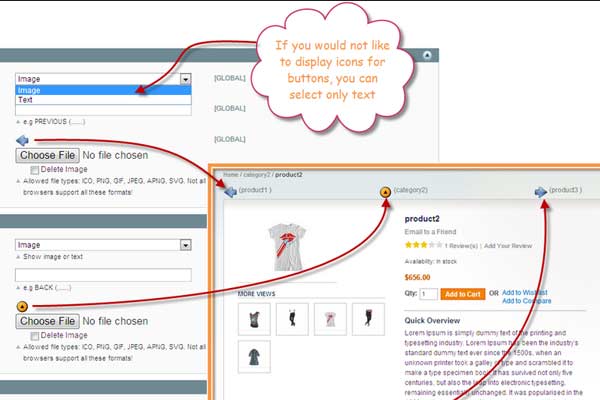
Task: Collapse the section using the top-right round arrow
Action: click(427, 55)
